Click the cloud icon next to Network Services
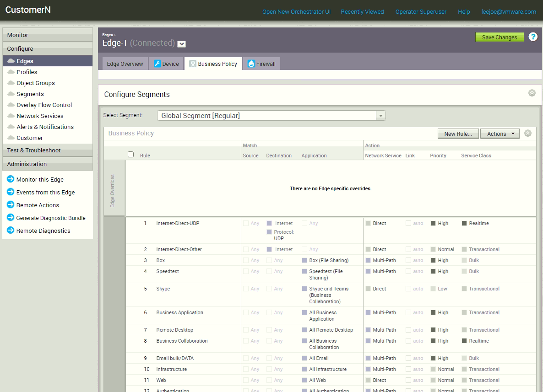 tap(11, 116)
